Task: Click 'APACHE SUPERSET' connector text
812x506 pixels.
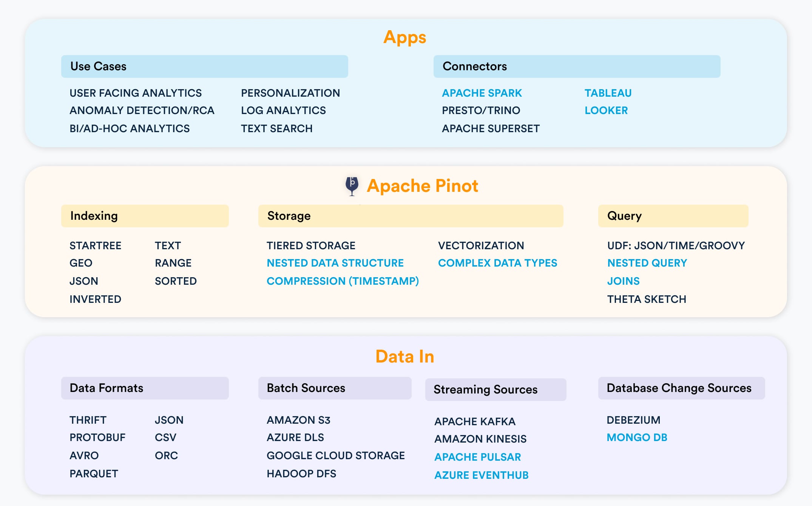Action: [491, 128]
